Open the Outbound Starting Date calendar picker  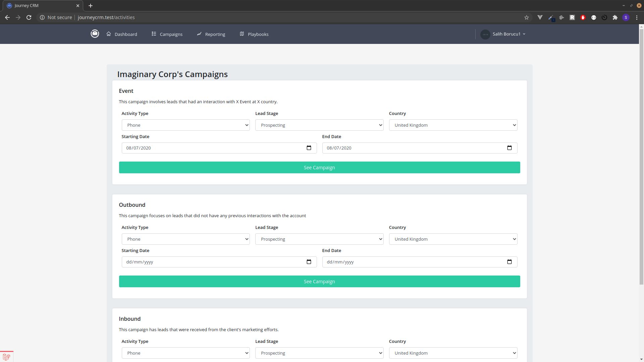pyautogui.click(x=309, y=262)
